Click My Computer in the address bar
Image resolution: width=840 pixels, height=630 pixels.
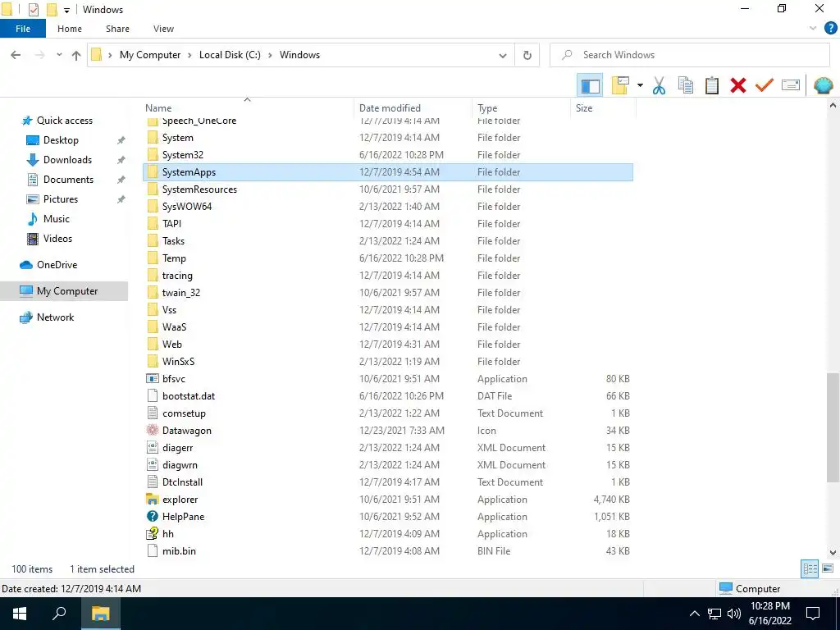click(x=150, y=55)
